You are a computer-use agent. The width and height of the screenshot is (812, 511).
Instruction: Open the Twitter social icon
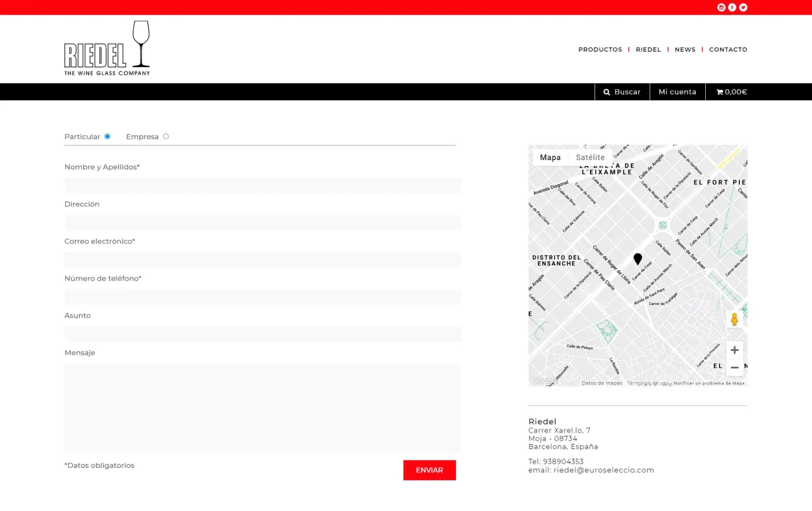(743, 7)
